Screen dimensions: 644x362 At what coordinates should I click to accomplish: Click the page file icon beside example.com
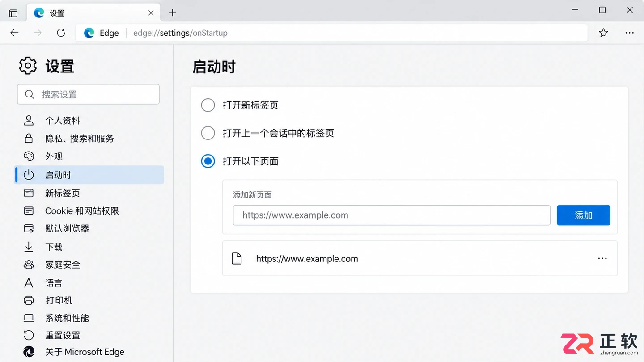237,258
